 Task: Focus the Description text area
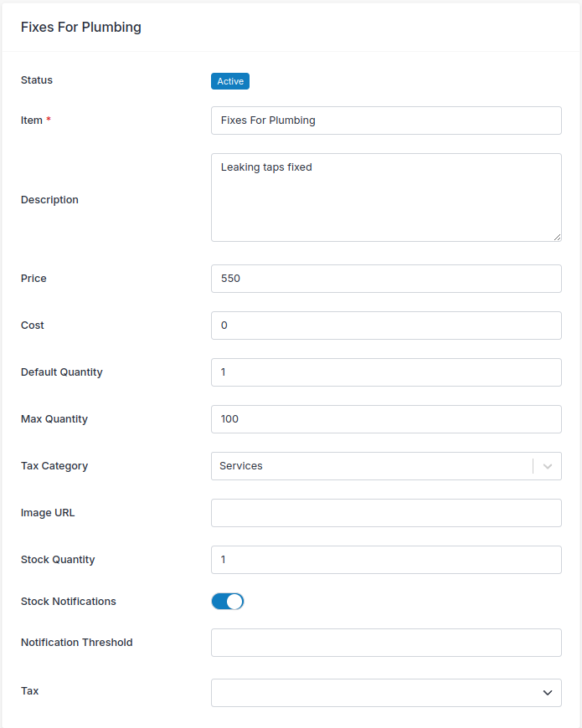(x=386, y=197)
